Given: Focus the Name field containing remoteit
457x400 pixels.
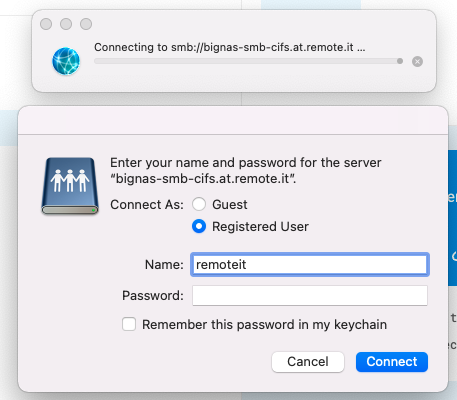Looking at the screenshot, I should tap(310, 264).
